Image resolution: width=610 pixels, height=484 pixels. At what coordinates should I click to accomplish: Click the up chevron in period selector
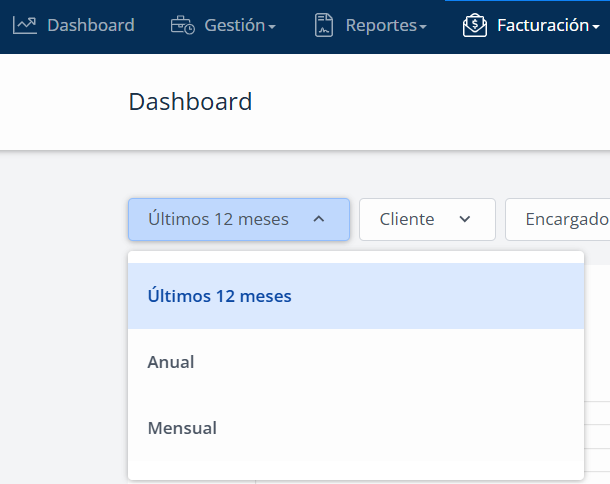pyautogui.click(x=319, y=219)
